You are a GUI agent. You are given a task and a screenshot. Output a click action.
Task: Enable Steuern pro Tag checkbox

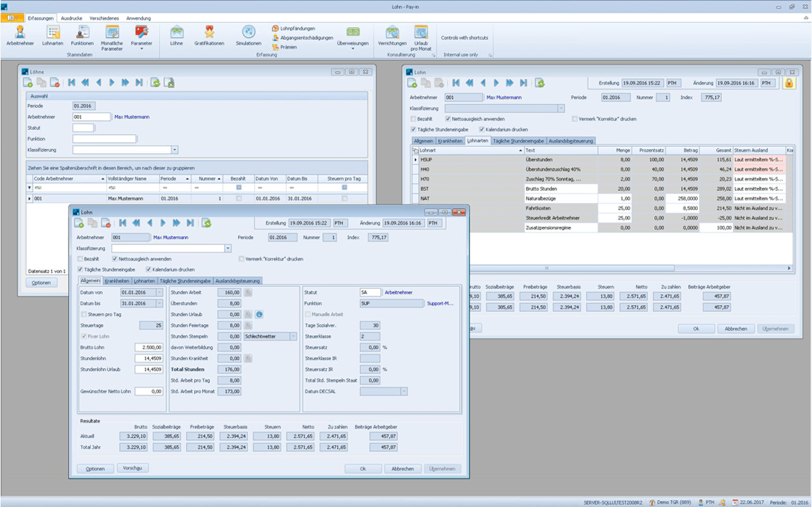(x=84, y=314)
